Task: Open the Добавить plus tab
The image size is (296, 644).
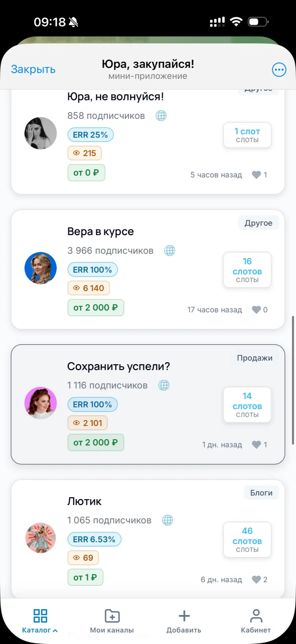Action: (x=184, y=621)
